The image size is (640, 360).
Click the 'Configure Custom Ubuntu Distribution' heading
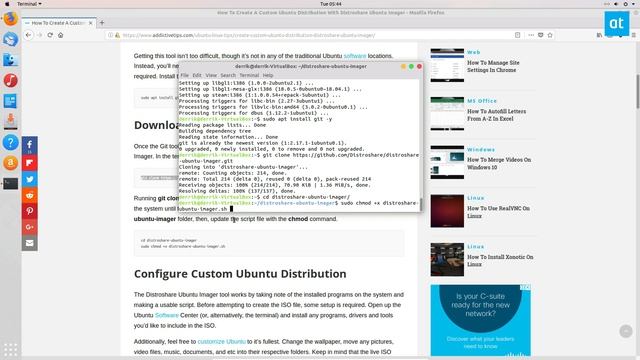pos(240,274)
